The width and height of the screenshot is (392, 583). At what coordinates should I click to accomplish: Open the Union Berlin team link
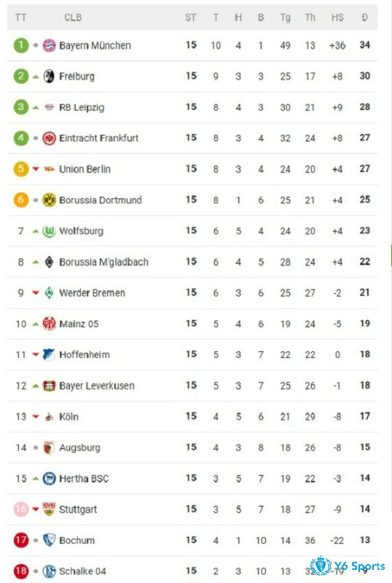click(85, 169)
